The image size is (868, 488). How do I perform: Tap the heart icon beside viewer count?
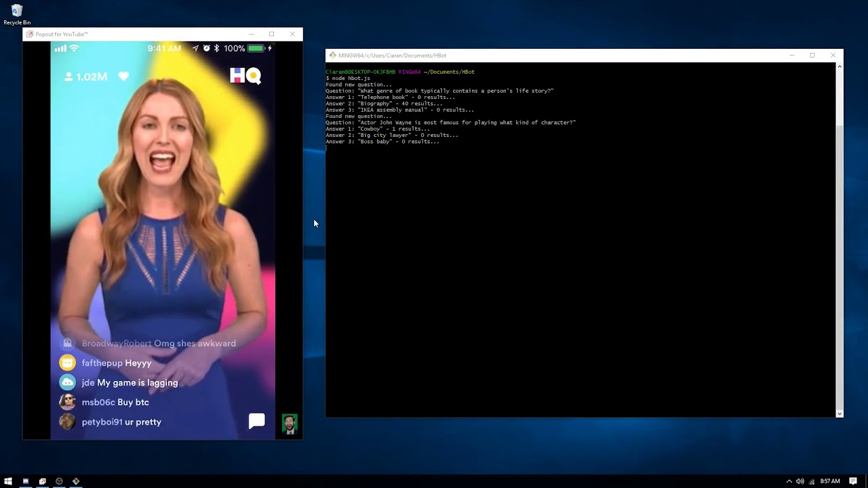coord(123,77)
